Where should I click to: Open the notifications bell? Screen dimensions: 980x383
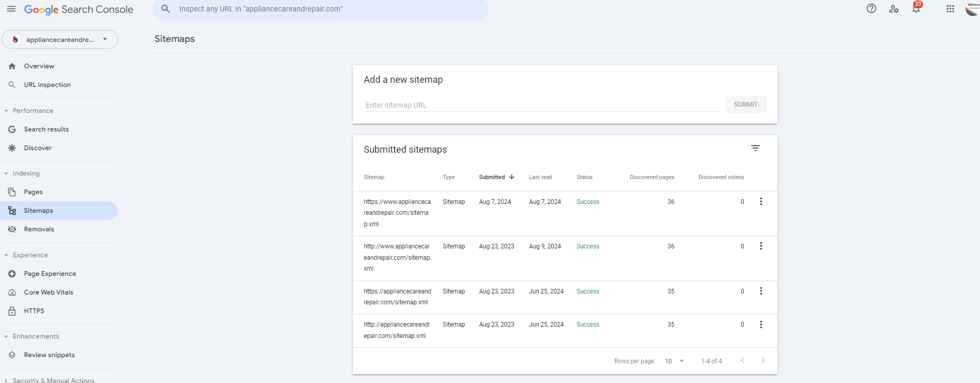click(916, 9)
